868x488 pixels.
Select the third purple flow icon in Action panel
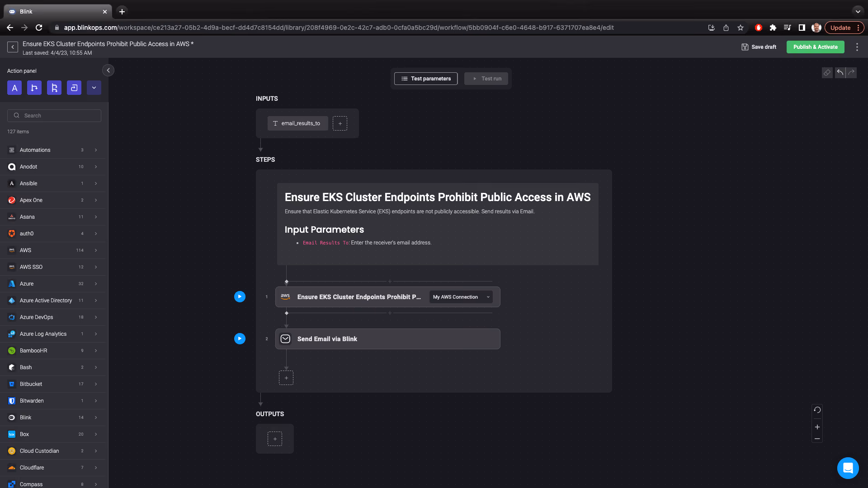click(x=54, y=88)
